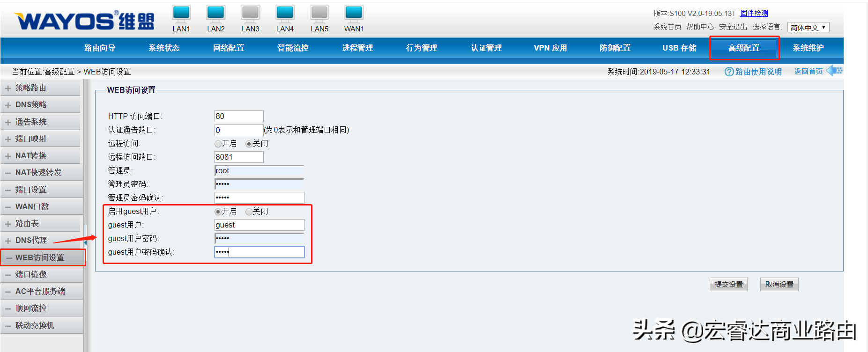Open 顺网流控 sidebar item
The height and width of the screenshot is (352, 868).
(x=42, y=308)
